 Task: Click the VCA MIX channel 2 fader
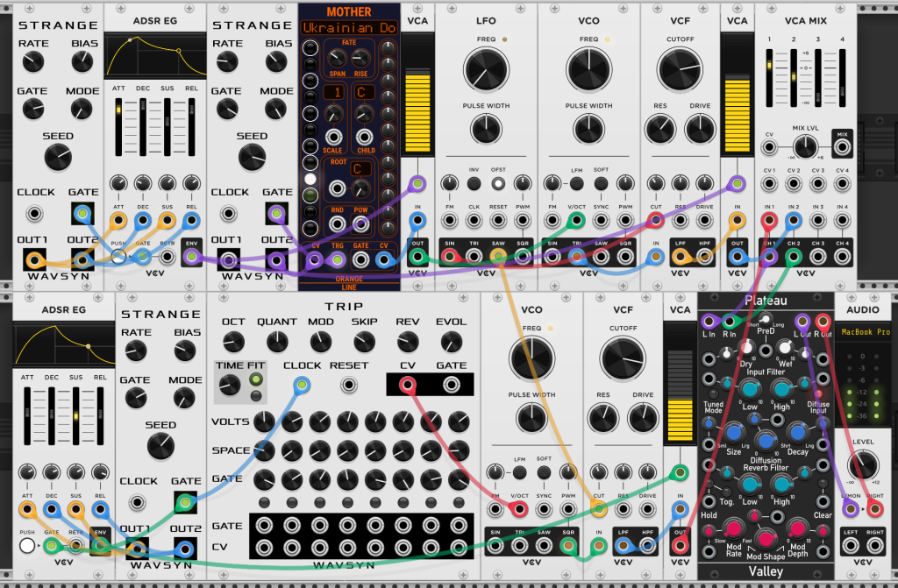pos(793,78)
